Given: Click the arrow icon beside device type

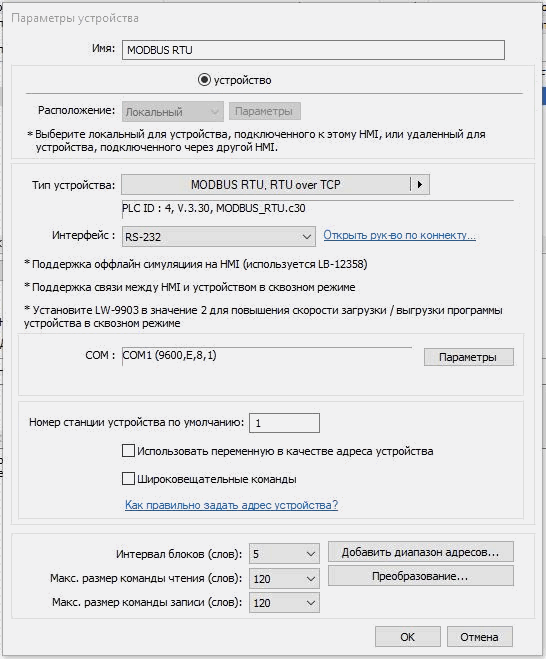Looking at the screenshot, I should 419,185.
